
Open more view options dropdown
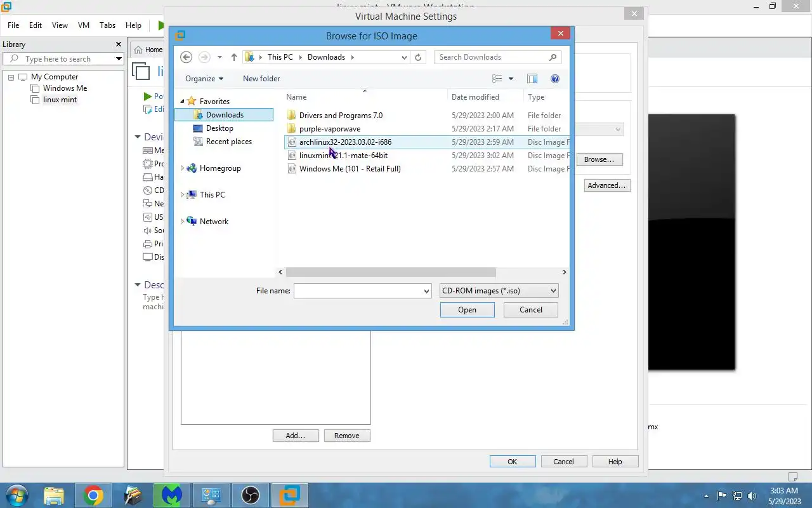511,79
